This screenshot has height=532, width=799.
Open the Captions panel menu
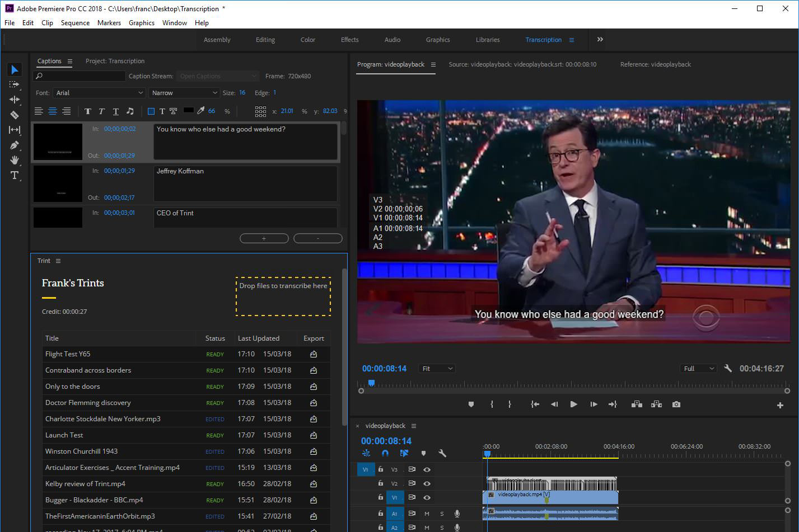70,61
